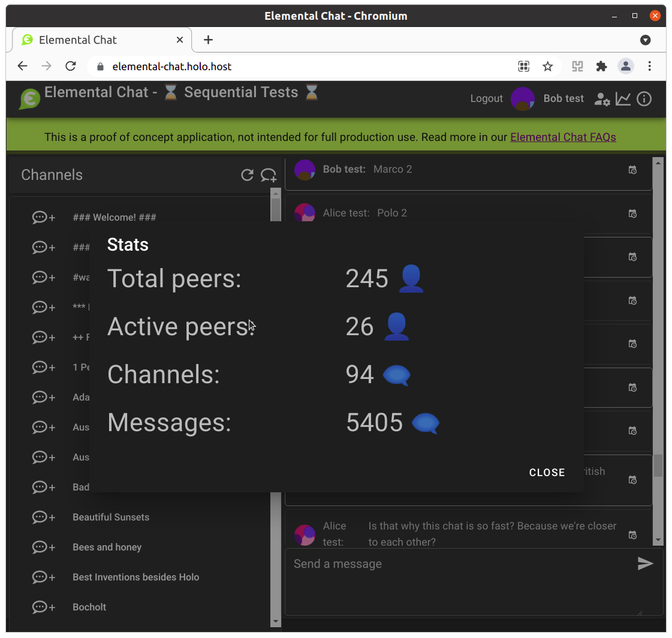Show timestamp icon for Marco 2 message

click(632, 170)
